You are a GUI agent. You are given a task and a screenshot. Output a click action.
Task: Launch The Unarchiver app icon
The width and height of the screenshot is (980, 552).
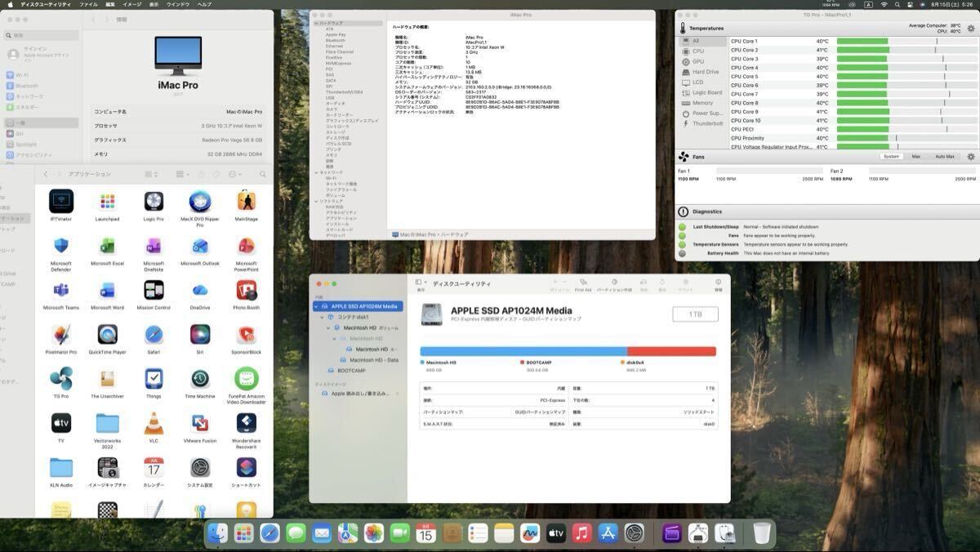click(x=107, y=378)
